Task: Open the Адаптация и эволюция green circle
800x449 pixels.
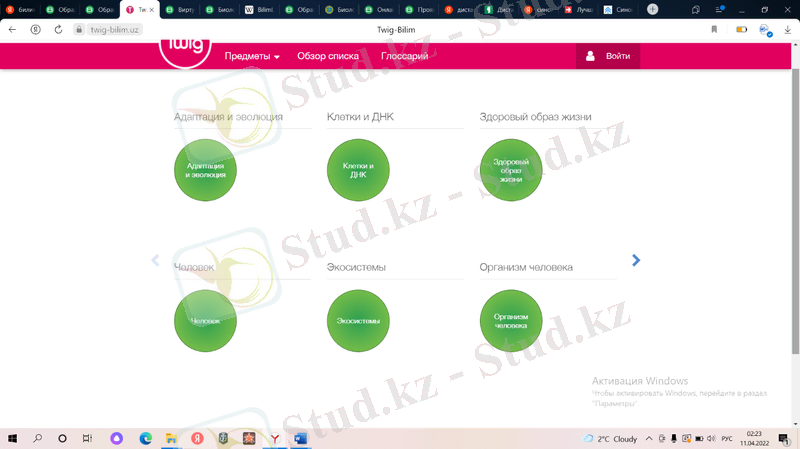Action: click(205, 170)
